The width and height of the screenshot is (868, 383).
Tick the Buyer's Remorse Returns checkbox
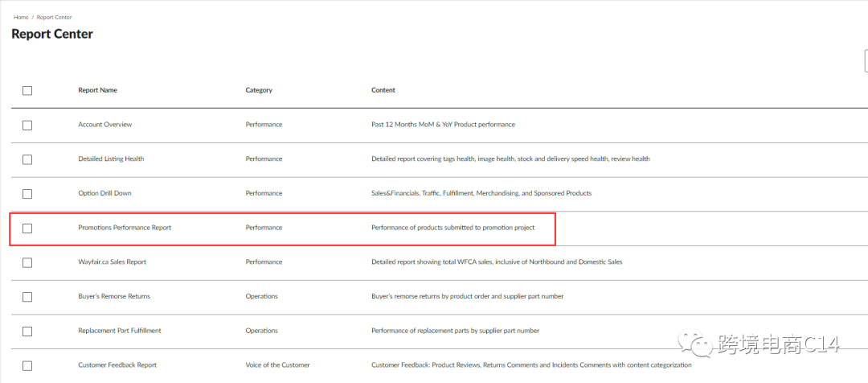(27, 297)
